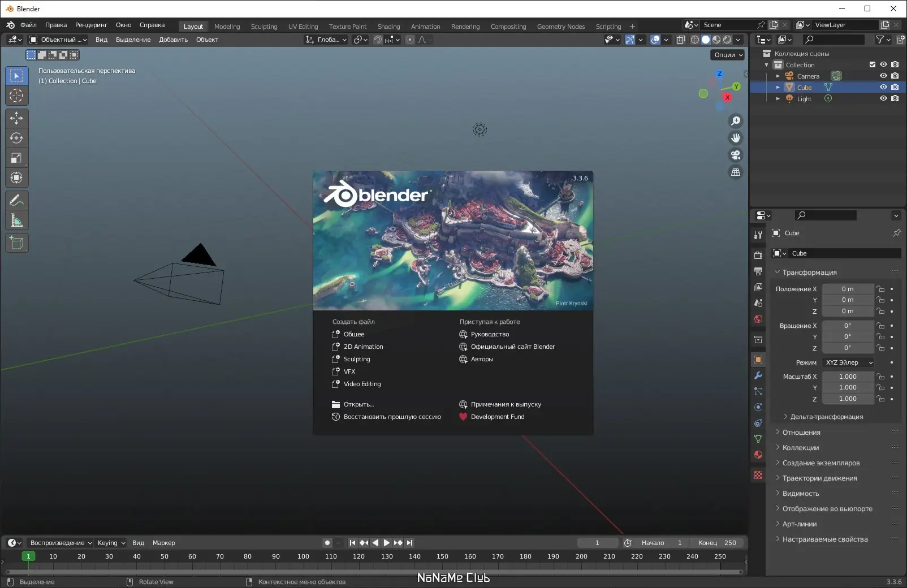Viewport: 907px width, 588px height.
Task: Open the Добавить menu in viewport header
Action: tap(173, 40)
